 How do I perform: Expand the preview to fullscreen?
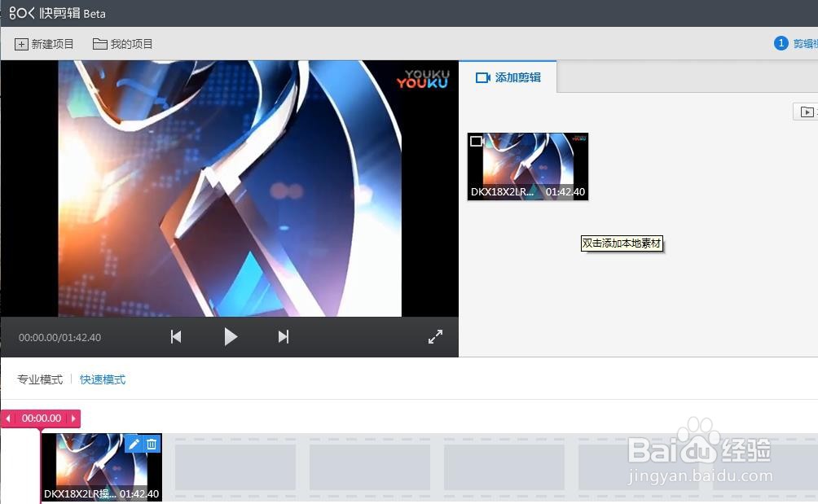click(x=435, y=337)
